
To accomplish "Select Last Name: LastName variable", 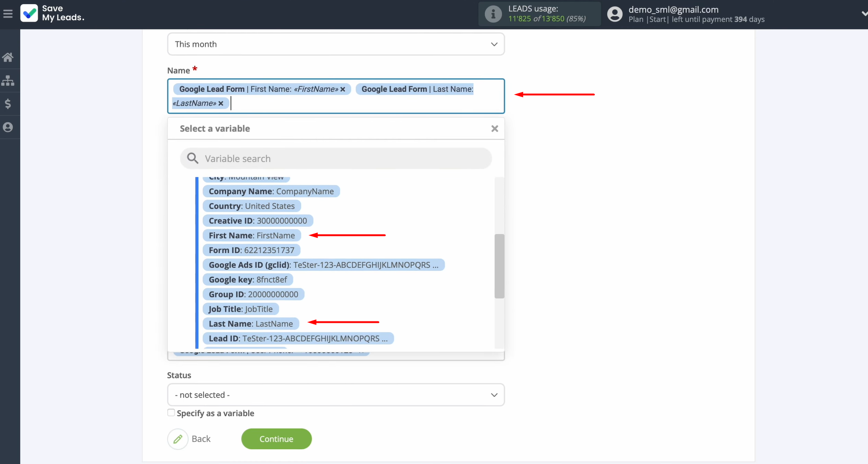I will click(x=251, y=323).
